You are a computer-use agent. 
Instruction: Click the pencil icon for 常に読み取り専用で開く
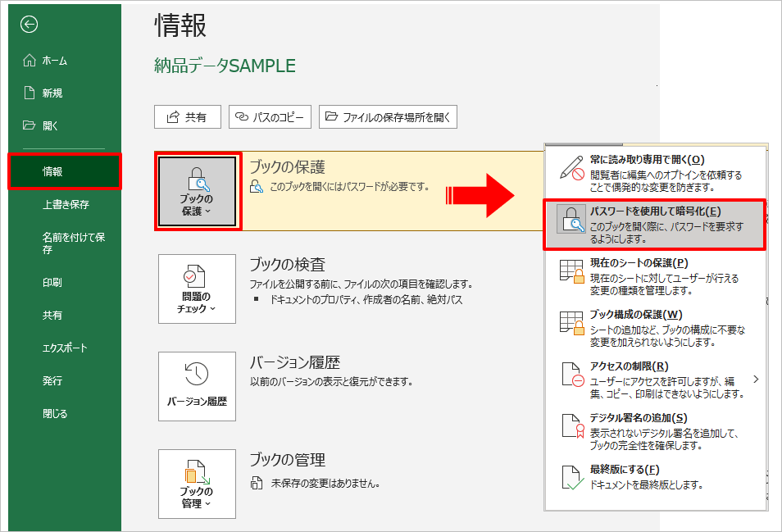[x=571, y=168]
